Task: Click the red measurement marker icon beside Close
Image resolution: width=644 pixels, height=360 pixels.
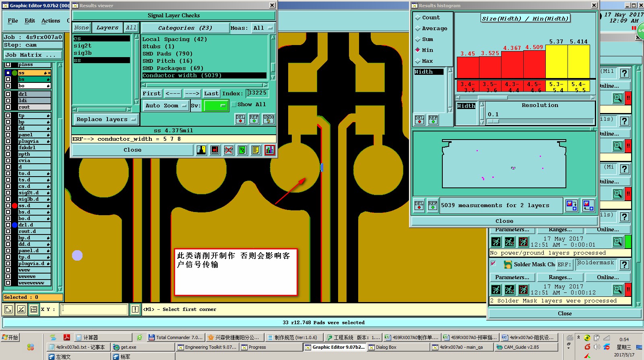Action: point(215,150)
